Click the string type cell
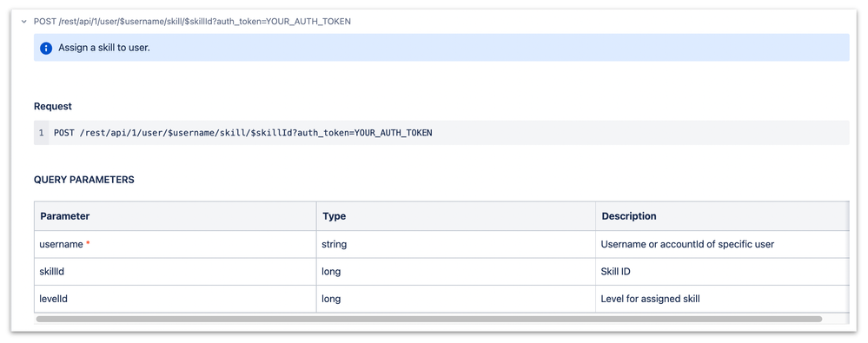The width and height of the screenshot is (868, 343). point(456,244)
